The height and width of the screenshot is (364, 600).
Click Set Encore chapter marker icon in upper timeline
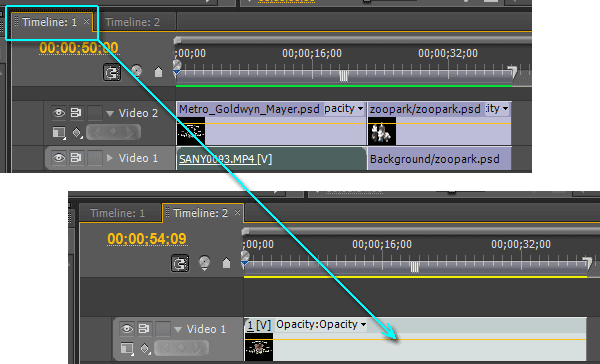pos(137,72)
